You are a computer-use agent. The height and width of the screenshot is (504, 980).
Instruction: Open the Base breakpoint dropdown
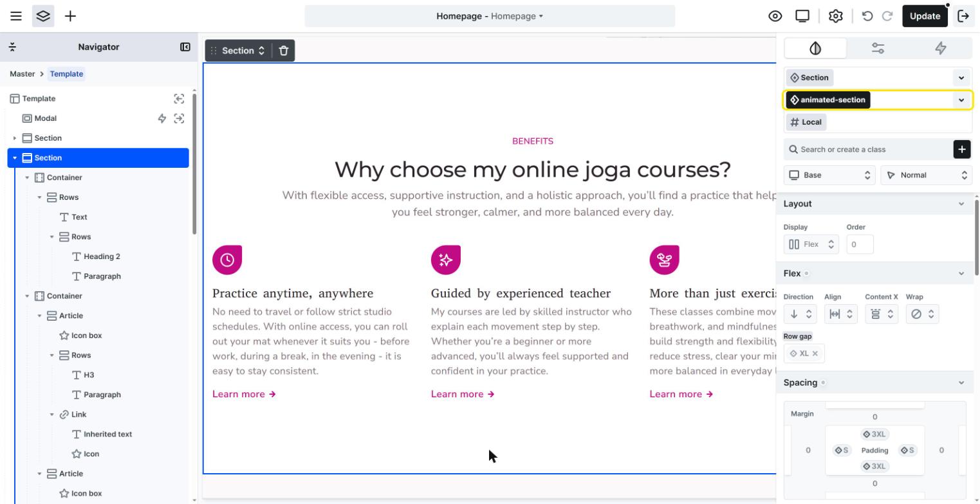829,175
